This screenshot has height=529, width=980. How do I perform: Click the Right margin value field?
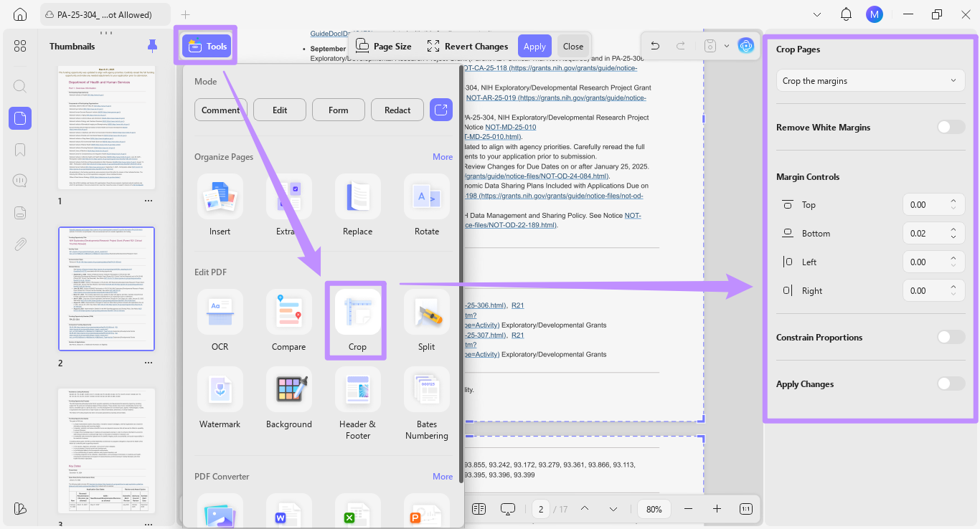[x=925, y=290]
